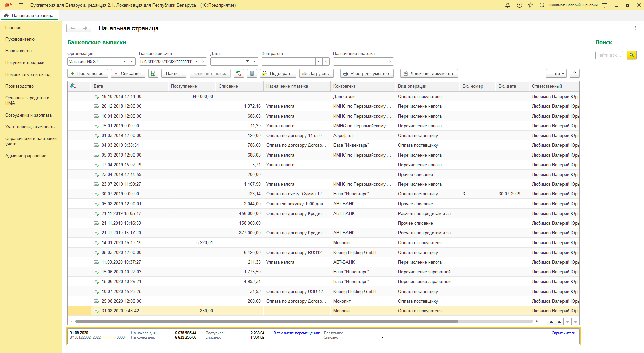
Task: Expand the Организация dropdown
Action: click(124, 62)
